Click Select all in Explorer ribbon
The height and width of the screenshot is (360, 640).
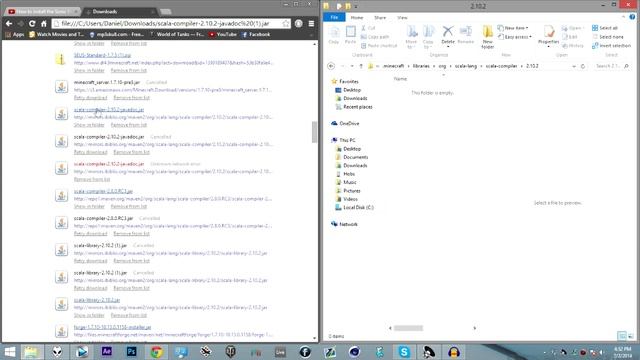point(604,28)
